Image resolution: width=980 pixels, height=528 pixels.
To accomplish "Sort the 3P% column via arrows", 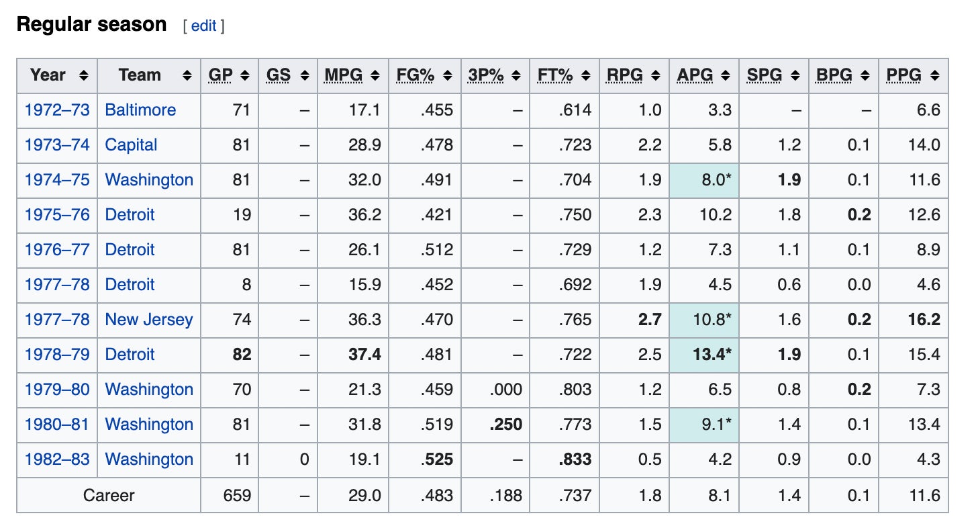I will (516, 76).
